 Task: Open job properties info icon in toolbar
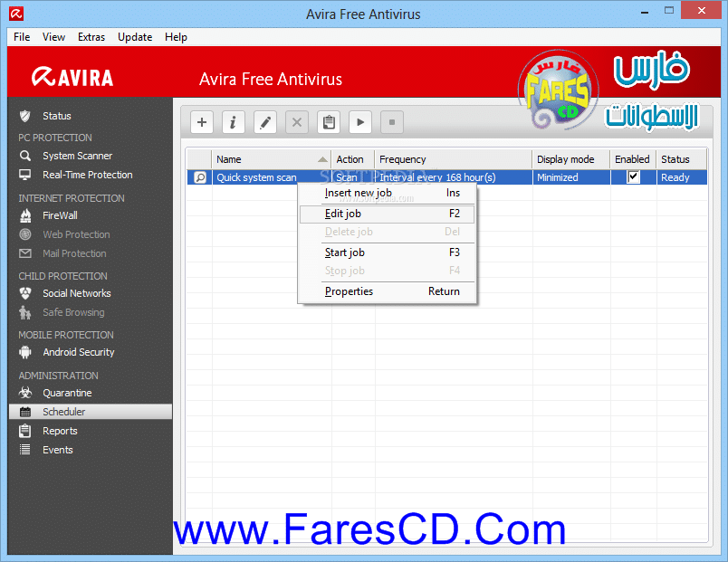pos(233,122)
